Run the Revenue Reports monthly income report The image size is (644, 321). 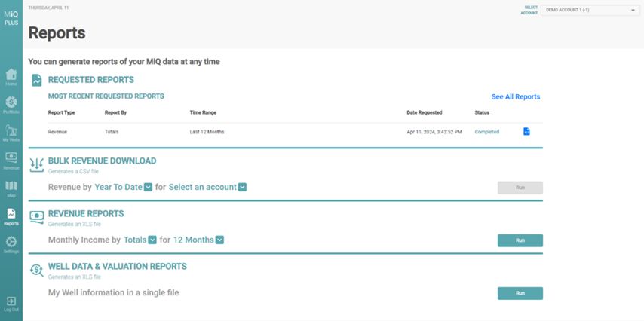tap(520, 240)
